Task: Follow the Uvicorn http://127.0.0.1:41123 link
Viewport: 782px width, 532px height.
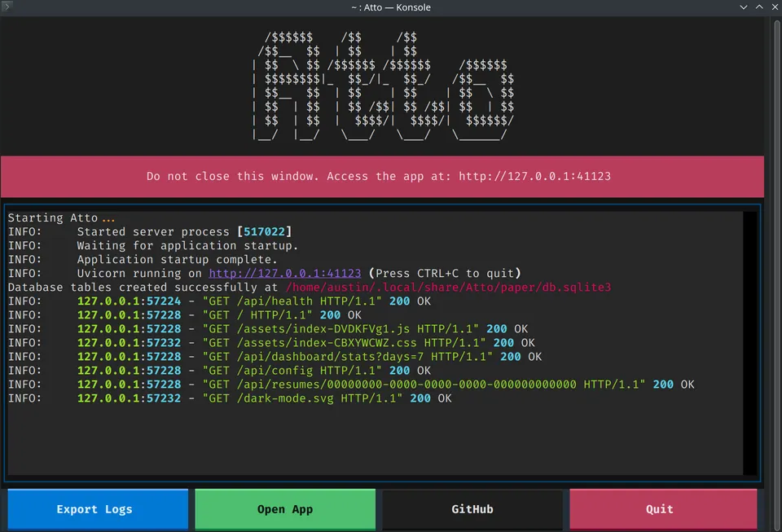Action: [285, 273]
